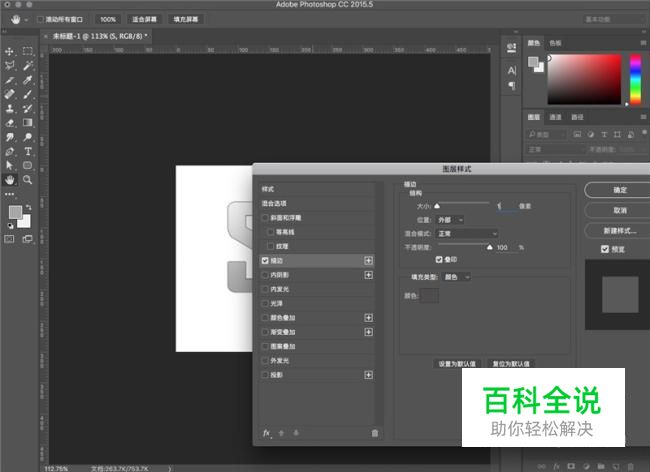
Task: Select the Rounded Rectangle shape tool
Action: coord(27,165)
